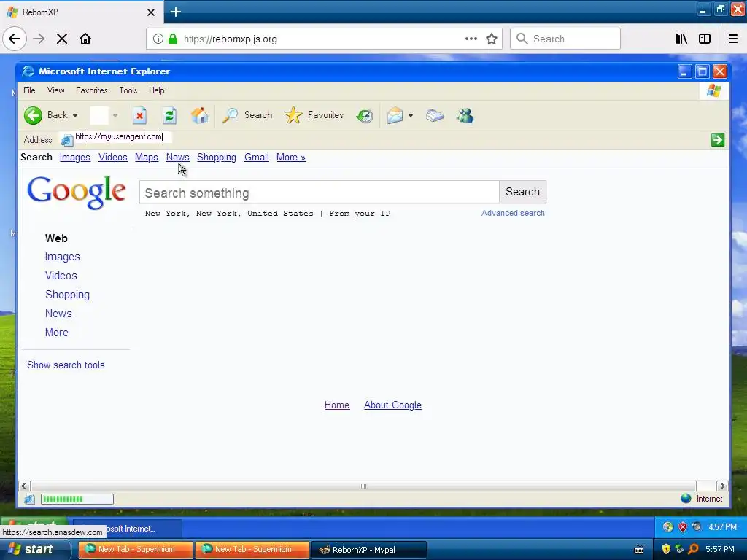This screenshot has height=560, width=747.
Task: Expand the Mail dropdown arrow
Action: pyautogui.click(x=411, y=116)
